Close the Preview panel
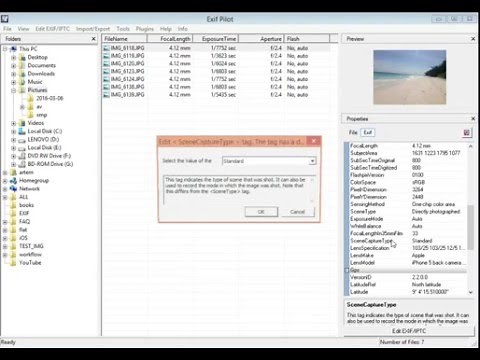This screenshot has height=360, width=480. (x=473, y=39)
